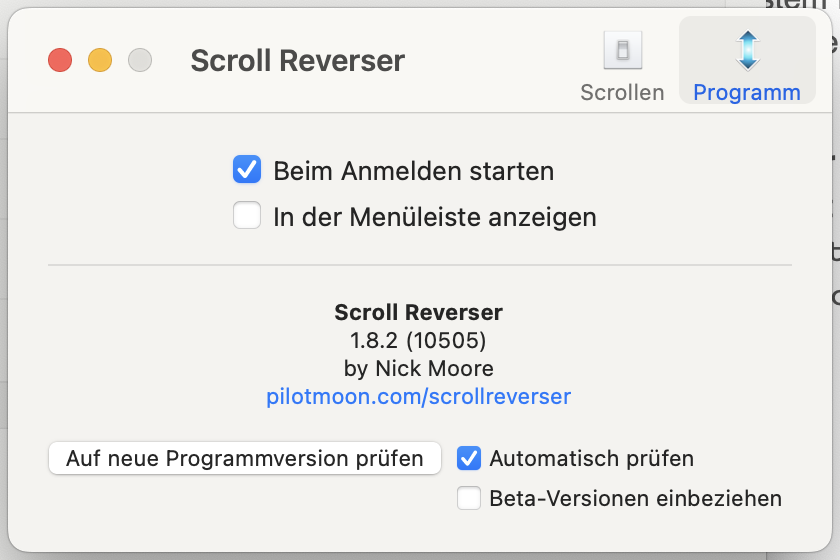Switch to the Scrollen tab label
The width and height of the screenshot is (840, 560).
622,92
